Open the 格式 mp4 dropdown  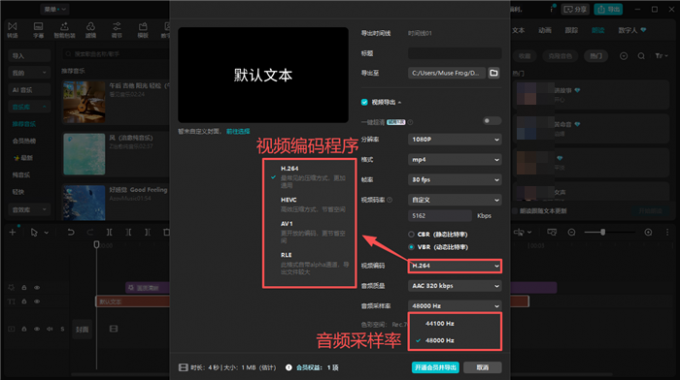(454, 160)
